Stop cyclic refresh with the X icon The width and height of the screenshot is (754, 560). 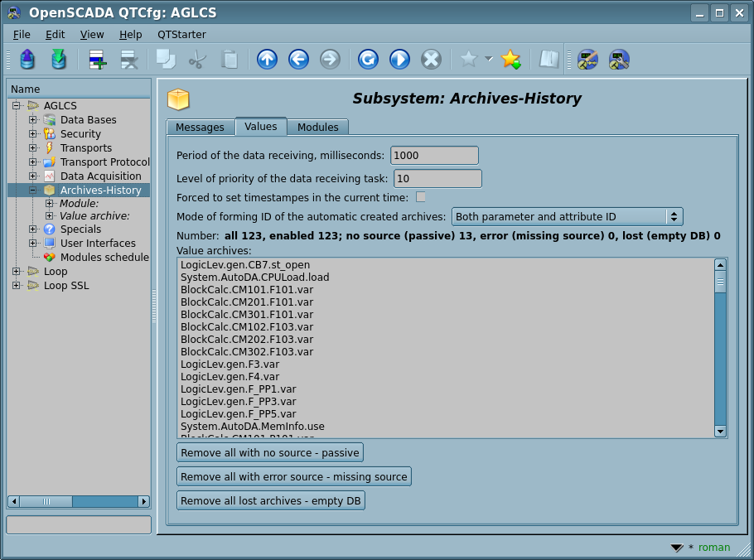click(431, 60)
